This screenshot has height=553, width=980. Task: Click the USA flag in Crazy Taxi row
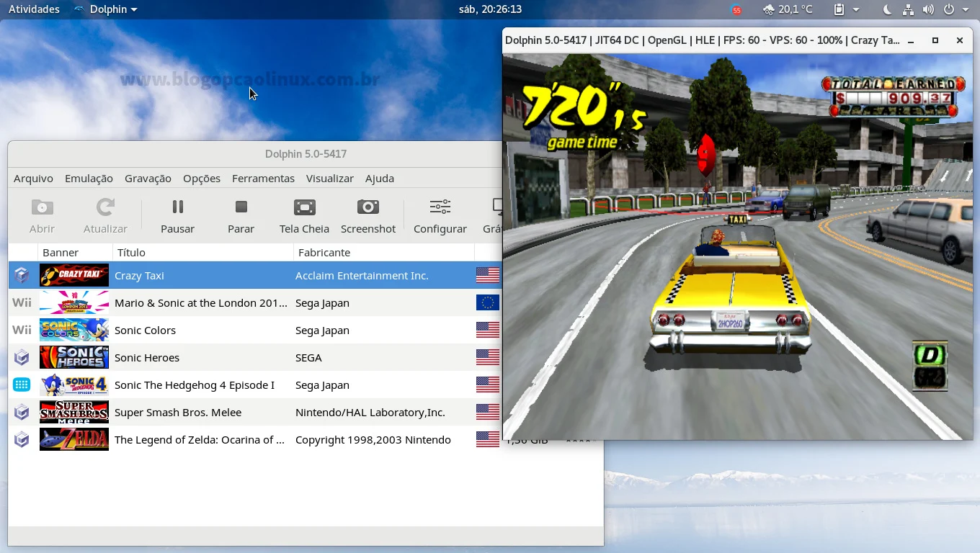pos(488,275)
